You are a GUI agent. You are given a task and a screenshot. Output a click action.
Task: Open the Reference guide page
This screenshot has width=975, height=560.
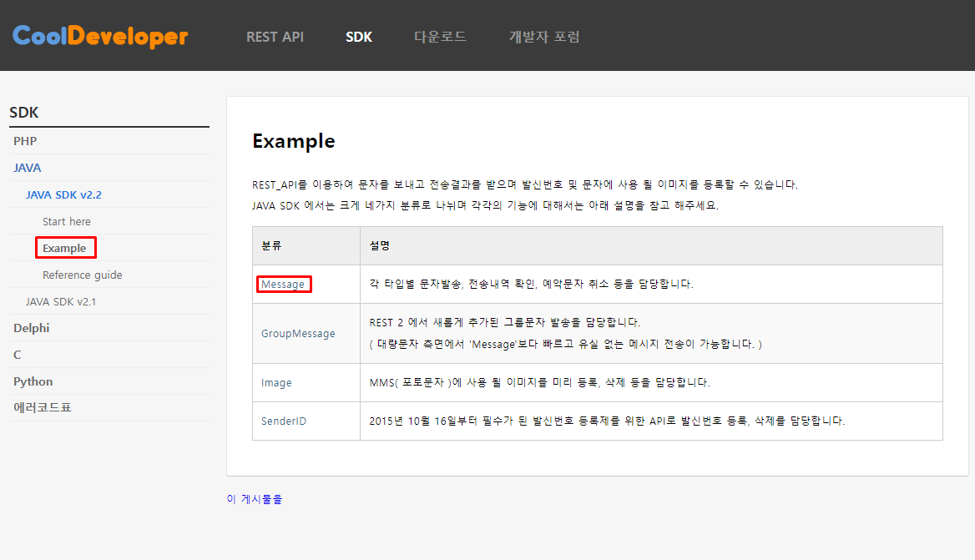click(x=82, y=275)
